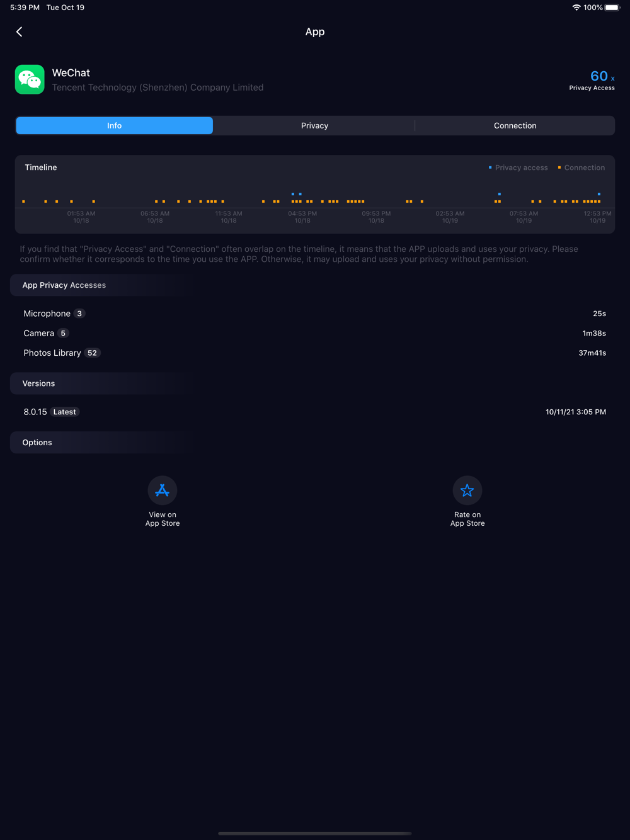Tap the Connection legend entry
The image size is (630, 840).
(581, 167)
